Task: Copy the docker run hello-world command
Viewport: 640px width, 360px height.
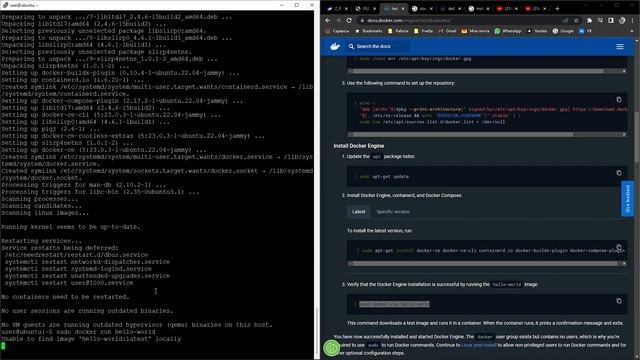Action: [x=619, y=301]
